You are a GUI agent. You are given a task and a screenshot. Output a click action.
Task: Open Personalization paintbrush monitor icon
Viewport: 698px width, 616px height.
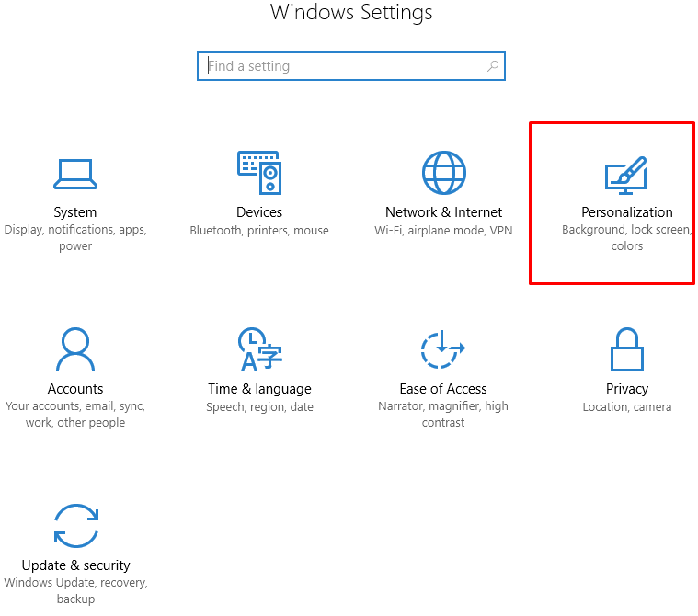coord(626,176)
